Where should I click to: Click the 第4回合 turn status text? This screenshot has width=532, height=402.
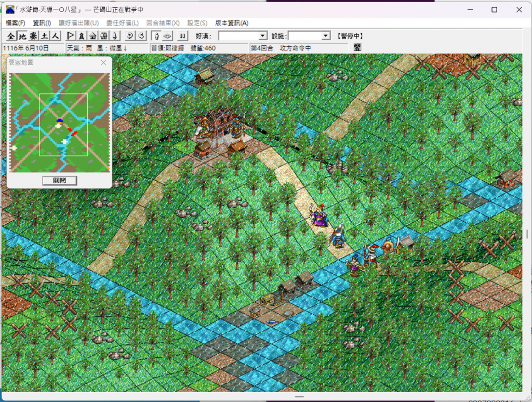[262, 48]
